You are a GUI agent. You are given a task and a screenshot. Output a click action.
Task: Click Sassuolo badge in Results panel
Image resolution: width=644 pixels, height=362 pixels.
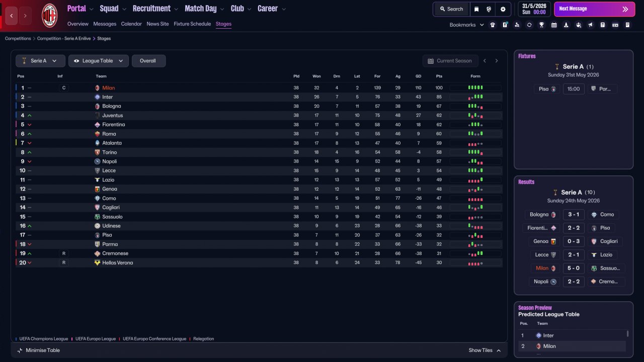click(594, 268)
